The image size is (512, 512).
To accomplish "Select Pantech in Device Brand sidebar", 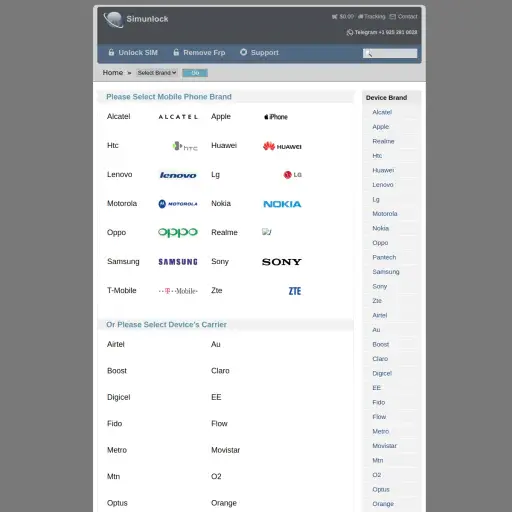I will [384, 257].
